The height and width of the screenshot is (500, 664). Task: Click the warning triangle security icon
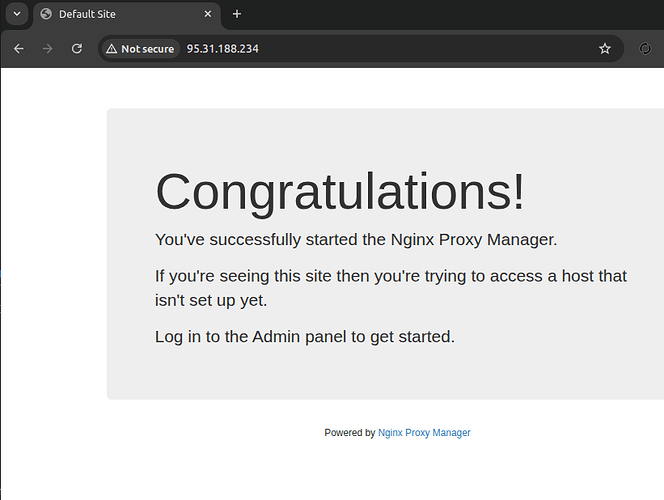pos(111,49)
